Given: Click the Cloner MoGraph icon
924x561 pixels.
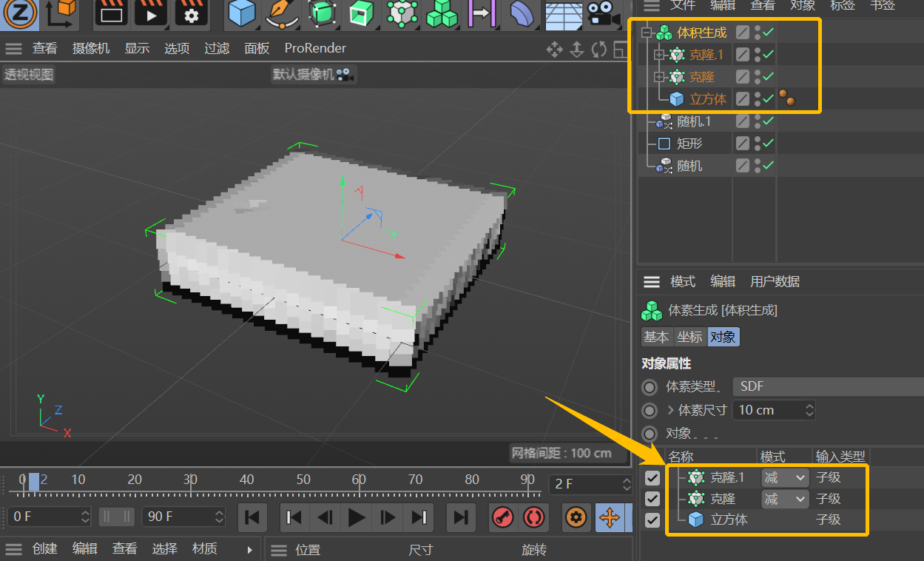Looking at the screenshot, I should click(402, 13).
